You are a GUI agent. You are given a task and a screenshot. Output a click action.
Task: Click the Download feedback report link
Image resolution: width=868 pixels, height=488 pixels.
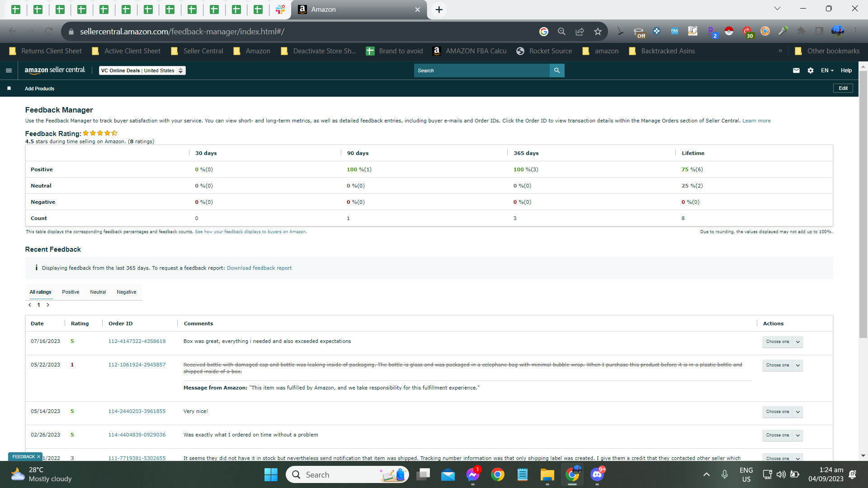click(x=259, y=268)
